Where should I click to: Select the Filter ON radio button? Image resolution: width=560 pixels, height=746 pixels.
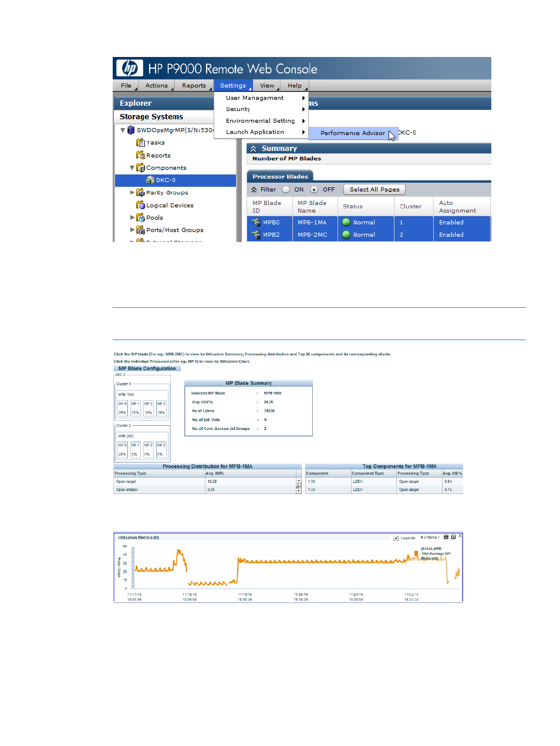point(286,190)
